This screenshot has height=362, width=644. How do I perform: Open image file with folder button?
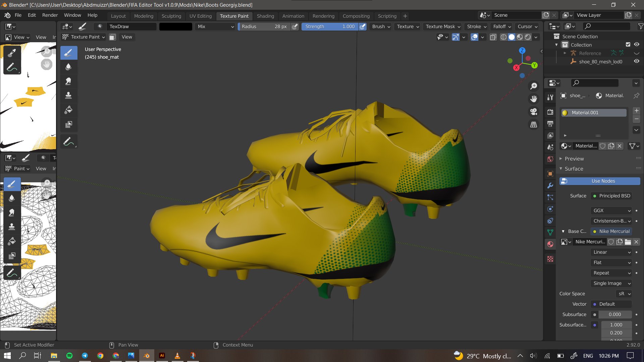(628, 242)
